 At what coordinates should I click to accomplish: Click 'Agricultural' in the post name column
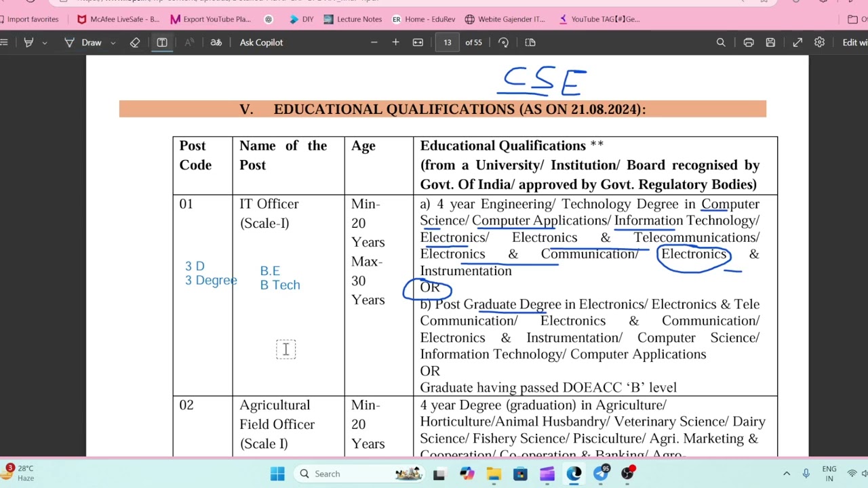[275, 405]
